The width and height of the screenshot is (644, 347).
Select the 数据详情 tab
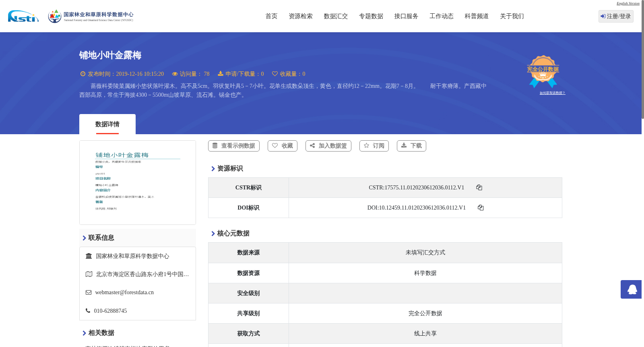pos(107,124)
